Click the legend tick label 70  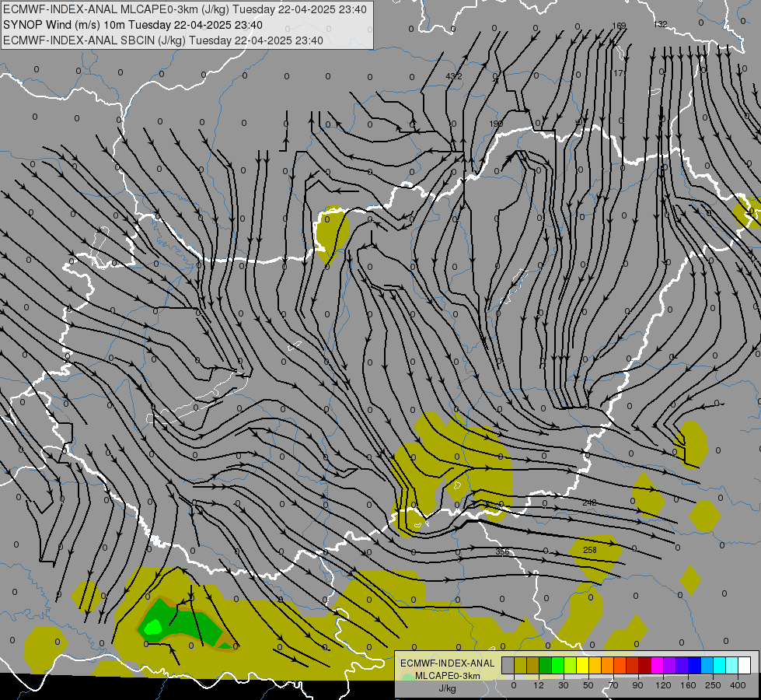(613, 685)
